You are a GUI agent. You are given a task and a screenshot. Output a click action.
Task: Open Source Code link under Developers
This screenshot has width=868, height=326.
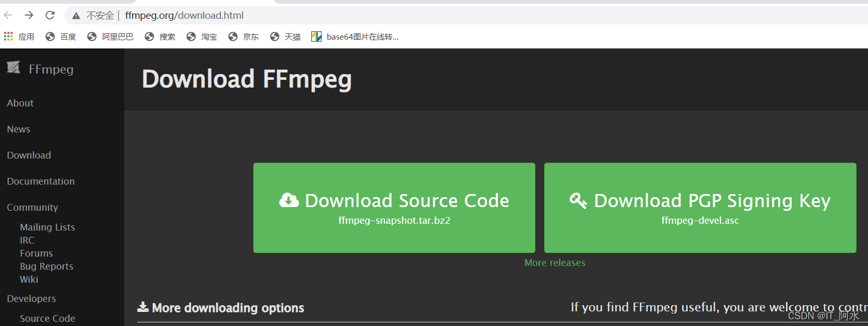(48, 319)
